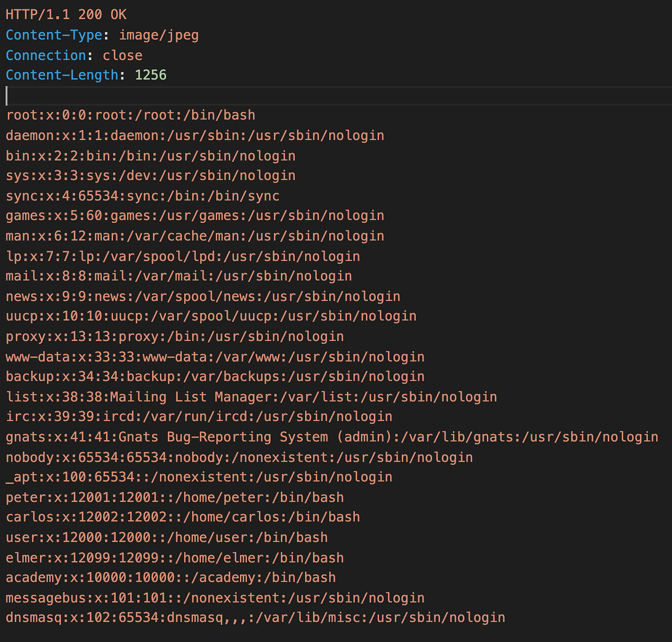Select the Content-Type header name
The image size is (672, 642).
click(x=54, y=35)
